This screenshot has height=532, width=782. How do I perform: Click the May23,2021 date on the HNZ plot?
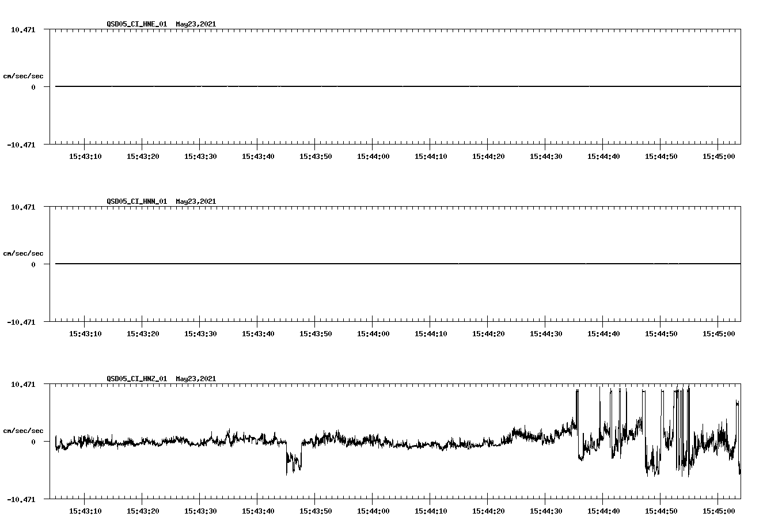[196, 379]
